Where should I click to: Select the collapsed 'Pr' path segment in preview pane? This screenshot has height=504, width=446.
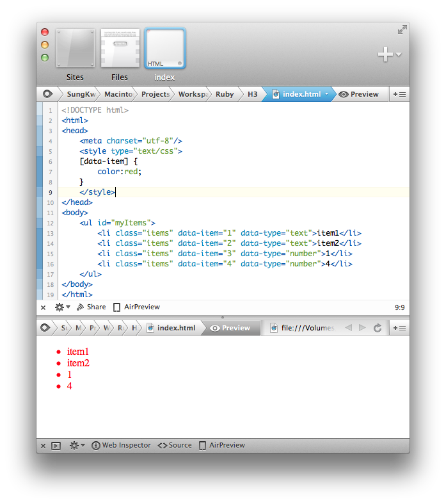point(93,328)
